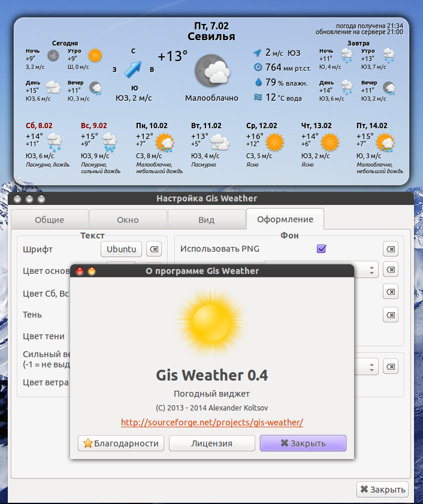Click the Завтра heading
This screenshot has height=504, width=423.
pyautogui.click(x=358, y=43)
